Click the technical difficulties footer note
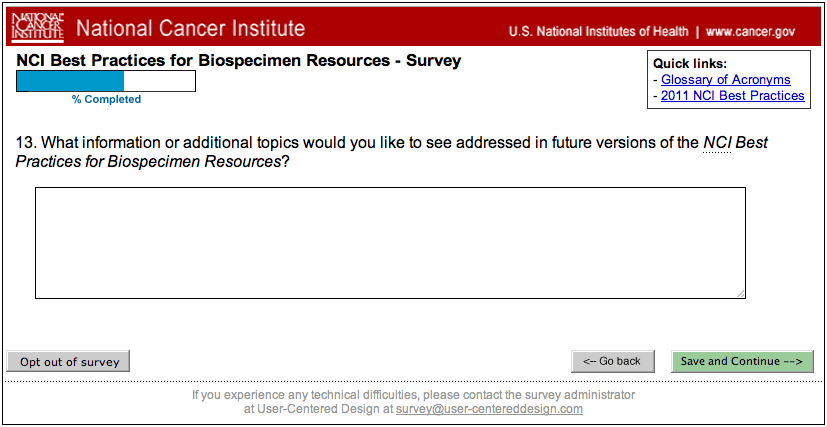Image resolution: width=827 pixels, height=427 pixels. [x=413, y=394]
